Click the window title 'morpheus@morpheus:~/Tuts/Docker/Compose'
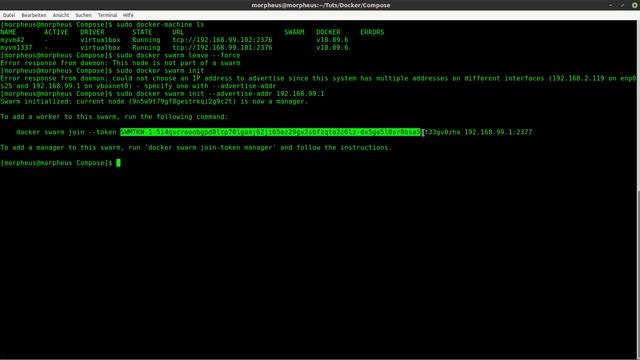Screen dimensions: 640x360 (321, 5)
